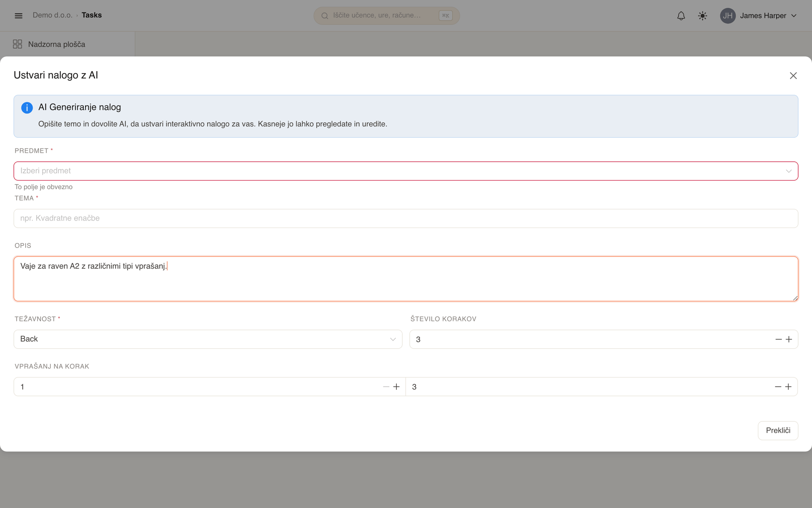Click Prekliči button

778,430
